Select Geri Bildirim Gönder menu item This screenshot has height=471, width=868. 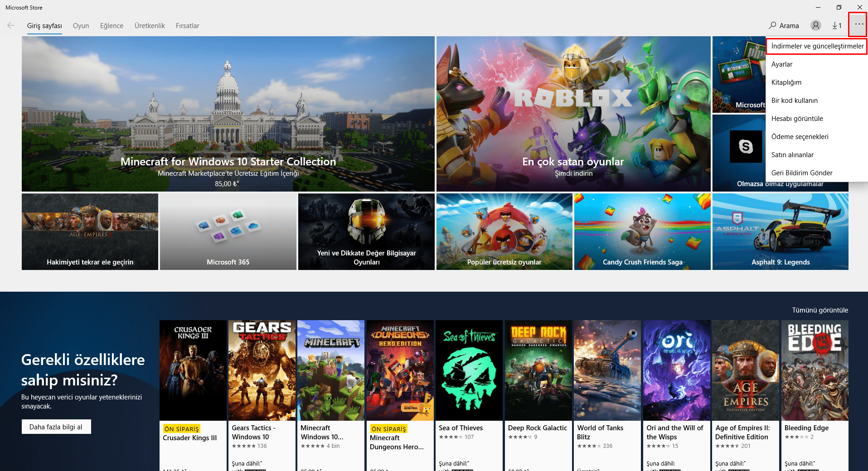(817, 173)
